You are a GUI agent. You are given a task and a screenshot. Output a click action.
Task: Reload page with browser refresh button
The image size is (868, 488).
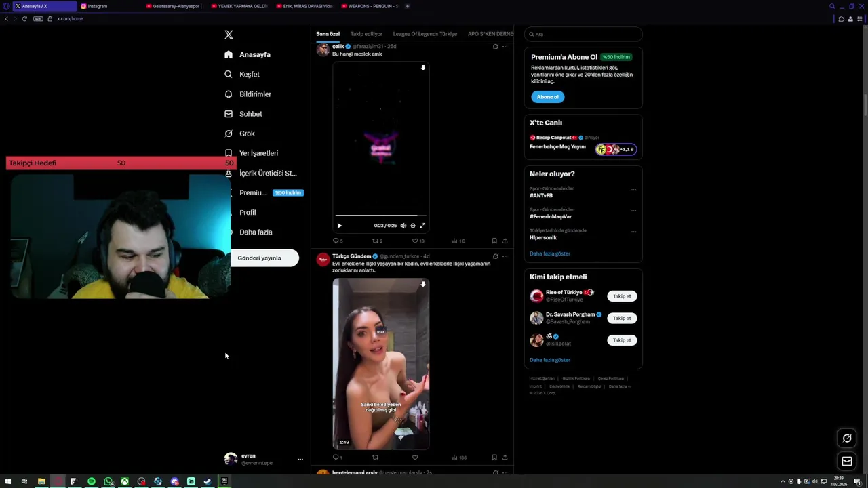click(24, 18)
